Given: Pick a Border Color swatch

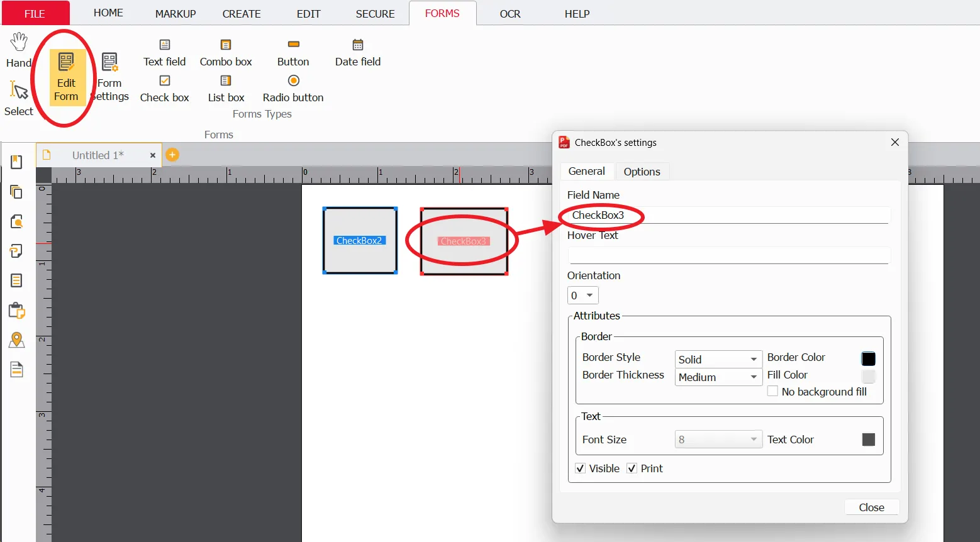Looking at the screenshot, I should pyautogui.click(x=868, y=358).
